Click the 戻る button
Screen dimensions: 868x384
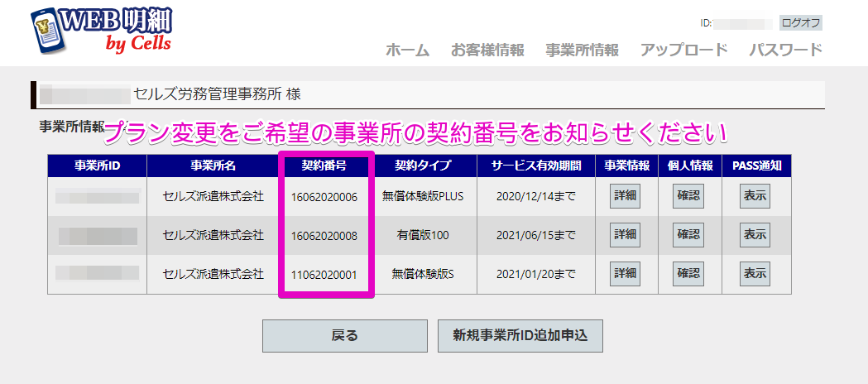point(345,336)
